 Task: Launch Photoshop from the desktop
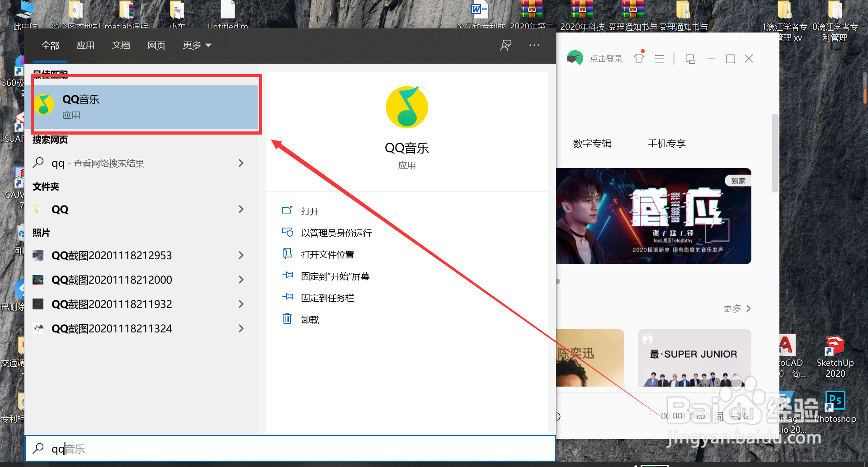835,400
